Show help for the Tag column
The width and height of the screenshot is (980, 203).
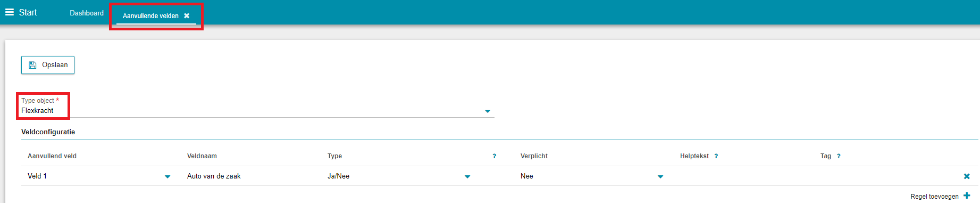pos(839,156)
